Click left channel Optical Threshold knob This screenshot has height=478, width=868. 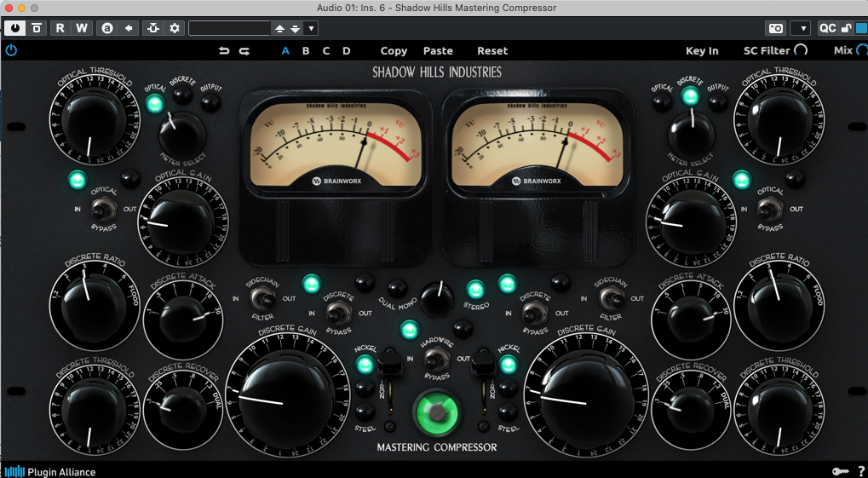(94, 119)
